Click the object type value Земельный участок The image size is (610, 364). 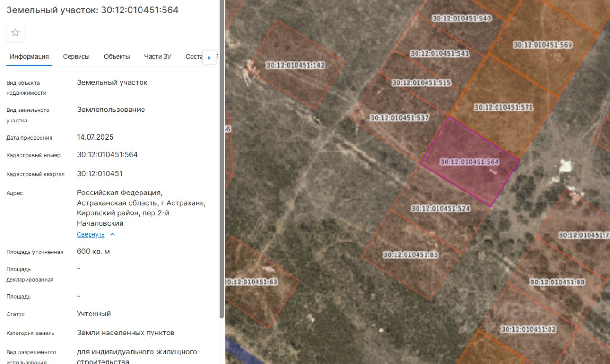tap(112, 82)
